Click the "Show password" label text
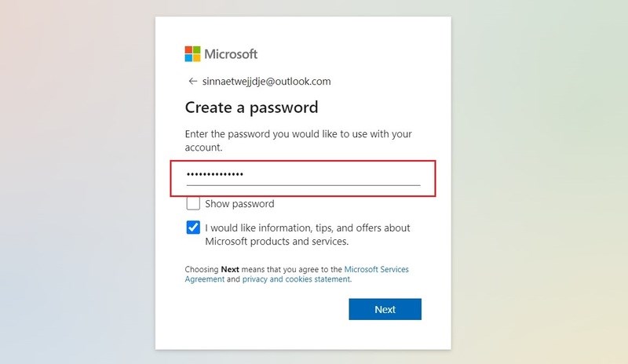Viewport: 628px width, 364px height. click(239, 204)
